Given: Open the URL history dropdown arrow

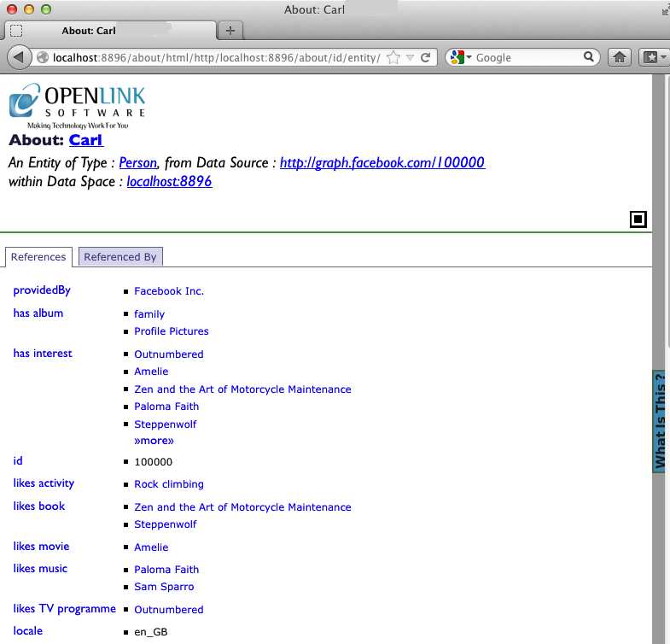Looking at the screenshot, I should pos(410,57).
